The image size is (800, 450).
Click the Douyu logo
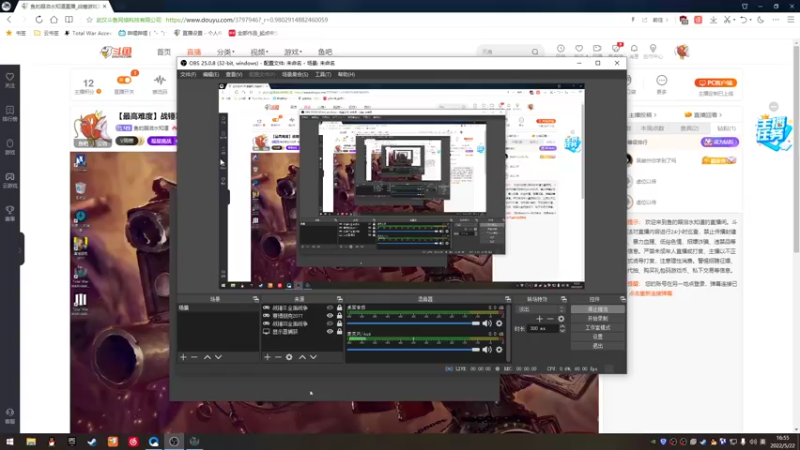tap(116, 52)
